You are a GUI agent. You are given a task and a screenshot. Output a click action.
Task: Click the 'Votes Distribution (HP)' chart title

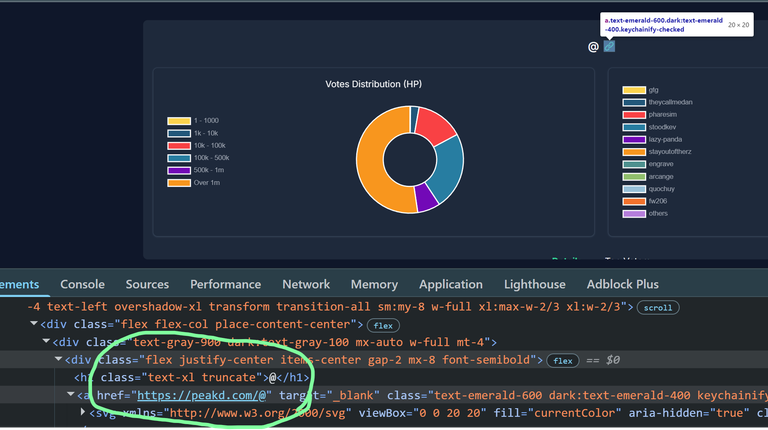pos(374,84)
